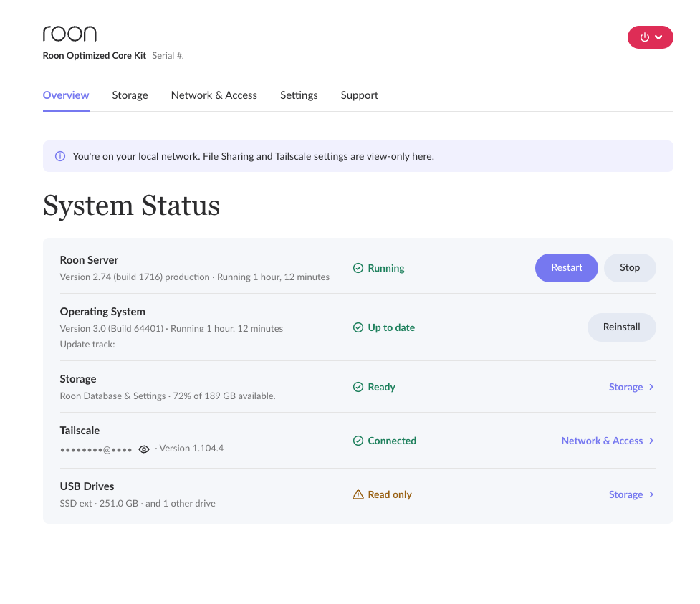Click the 'Connected' status text
This screenshot has height=604, width=700.
pos(392,441)
